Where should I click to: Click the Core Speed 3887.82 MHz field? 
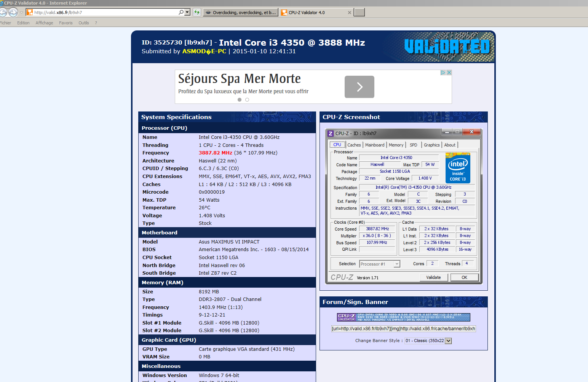(x=377, y=229)
